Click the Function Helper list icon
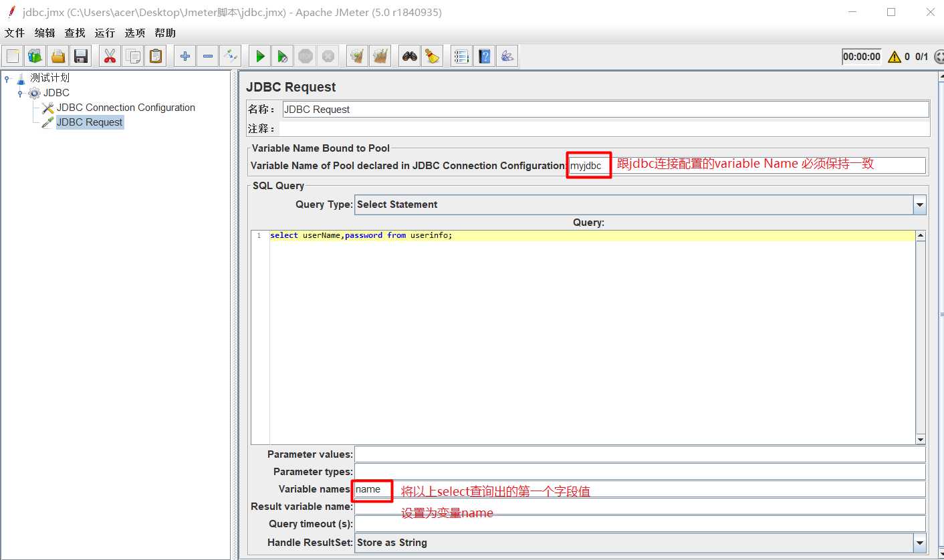 (x=461, y=57)
